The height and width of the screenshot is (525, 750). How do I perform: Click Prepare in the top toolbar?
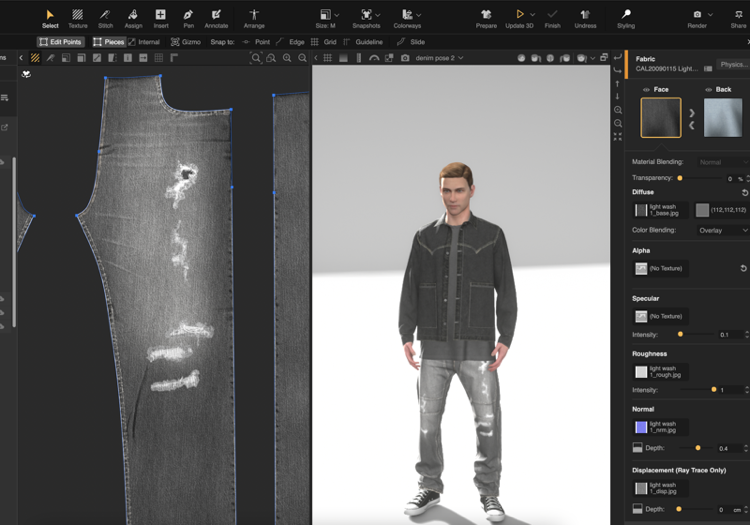click(486, 19)
